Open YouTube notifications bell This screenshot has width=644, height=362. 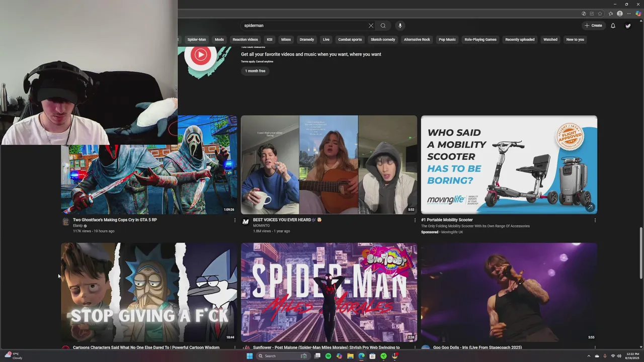(x=613, y=26)
